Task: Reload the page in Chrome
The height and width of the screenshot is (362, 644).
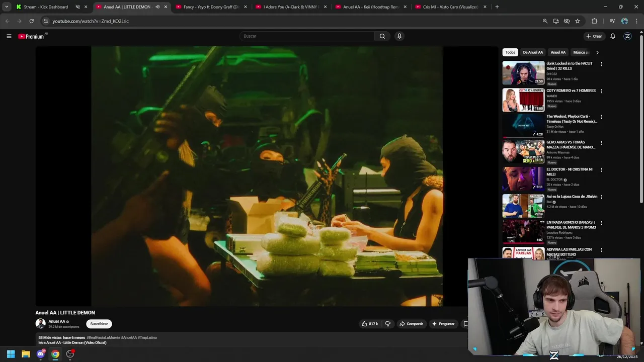Action: pos(31,21)
